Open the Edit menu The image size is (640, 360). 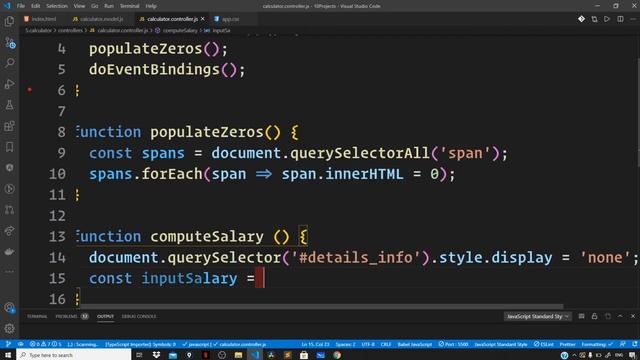[x=36, y=6]
